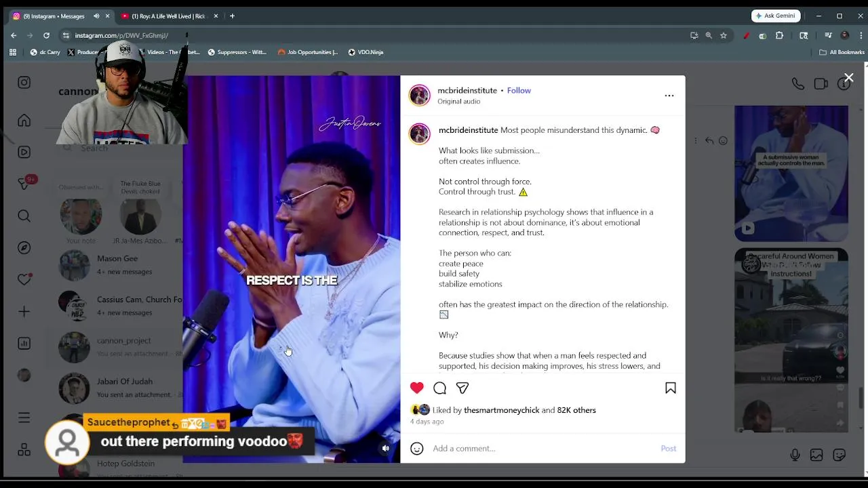The width and height of the screenshot is (868, 488).
Task: Open the dc Carry bookmark
Action: [45, 52]
